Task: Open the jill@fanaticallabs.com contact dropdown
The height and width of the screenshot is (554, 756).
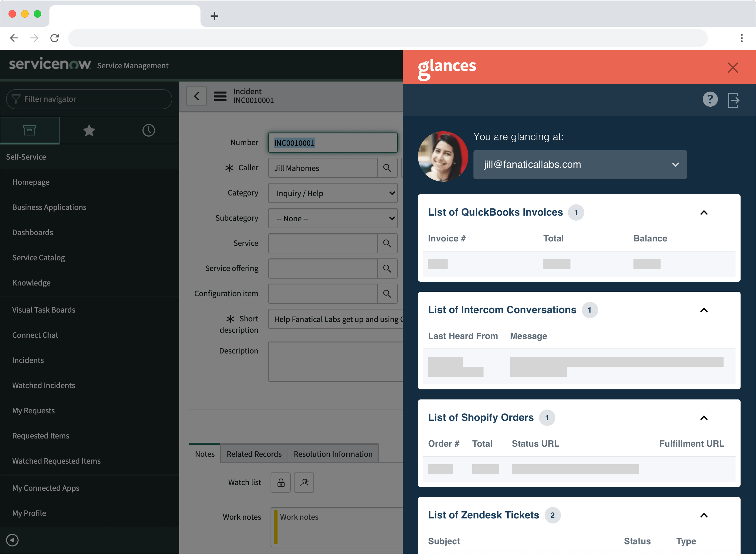Action: (x=675, y=165)
